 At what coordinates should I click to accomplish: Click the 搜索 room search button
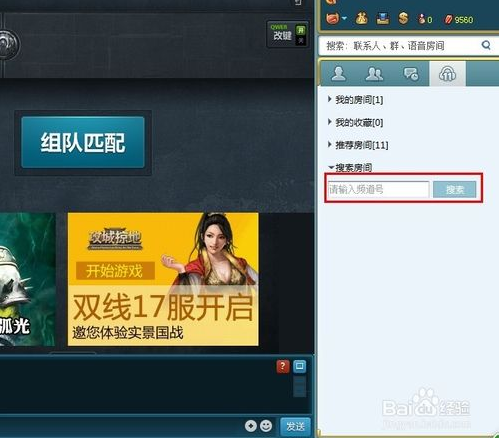click(455, 189)
